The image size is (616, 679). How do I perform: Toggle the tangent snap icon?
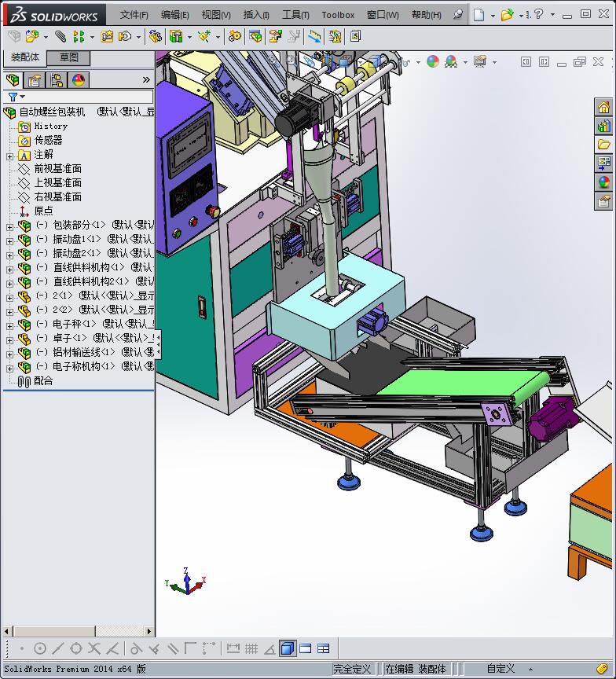pyautogui.click(x=136, y=648)
